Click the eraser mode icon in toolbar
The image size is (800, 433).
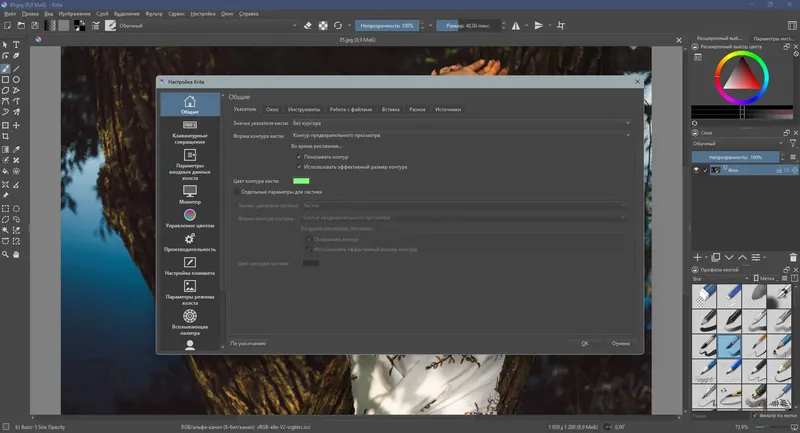click(x=308, y=25)
